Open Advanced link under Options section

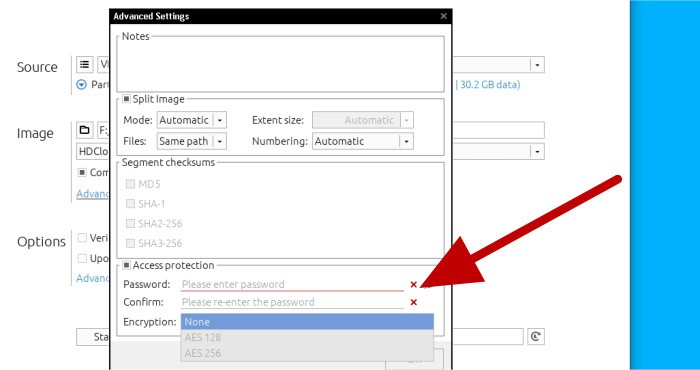click(x=93, y=278)
